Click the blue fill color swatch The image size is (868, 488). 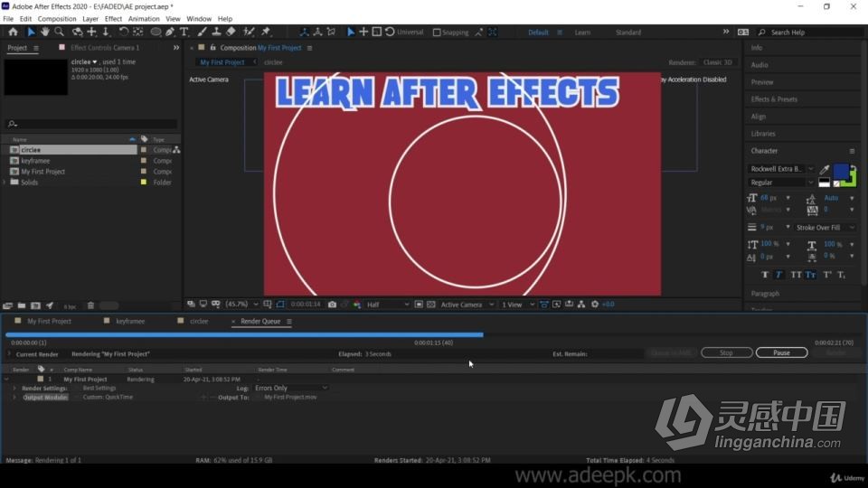pos(840,172)
